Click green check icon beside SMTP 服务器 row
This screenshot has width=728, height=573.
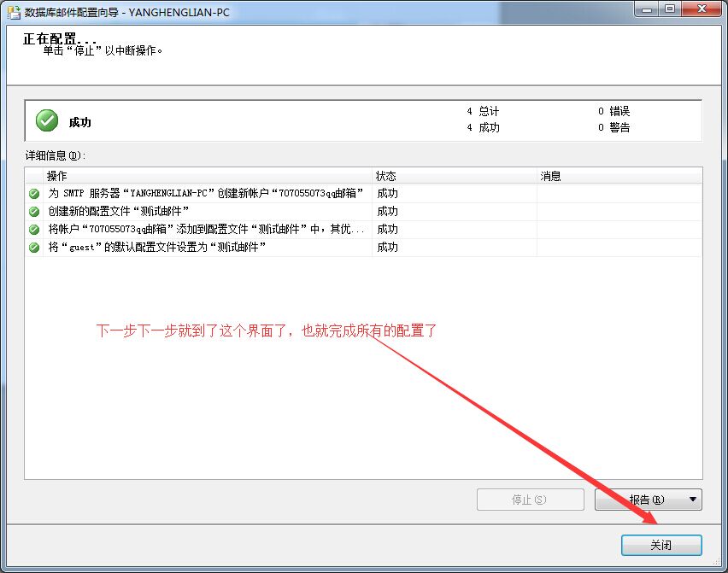[x=34, y=194]
